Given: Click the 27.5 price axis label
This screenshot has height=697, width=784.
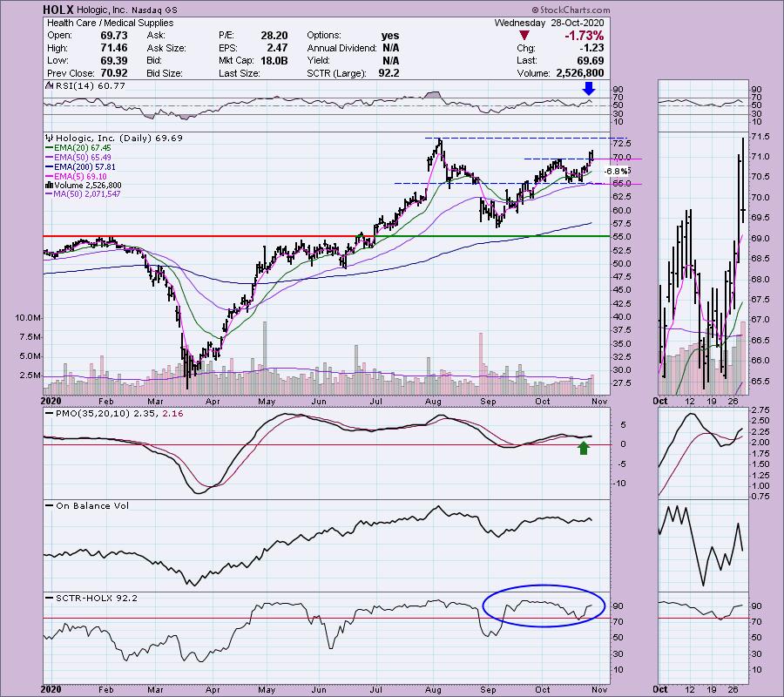Looking at the screenshot, I should click(621, 383).
